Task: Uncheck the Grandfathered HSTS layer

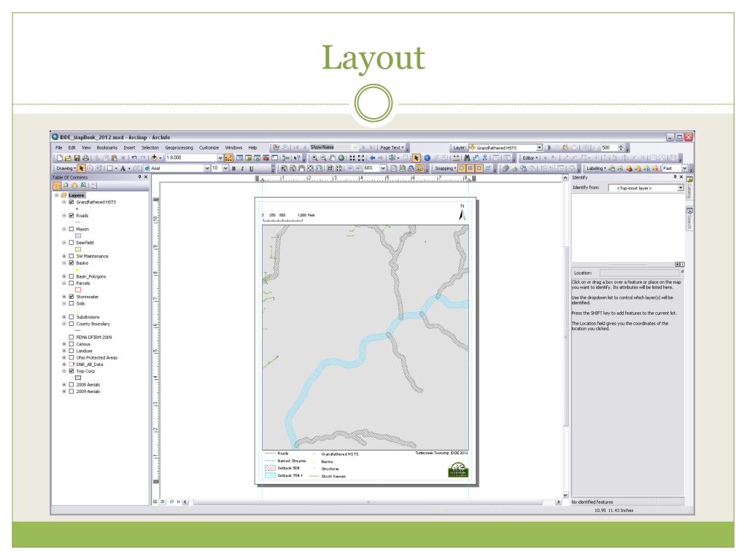Action: tap(71, 203)
